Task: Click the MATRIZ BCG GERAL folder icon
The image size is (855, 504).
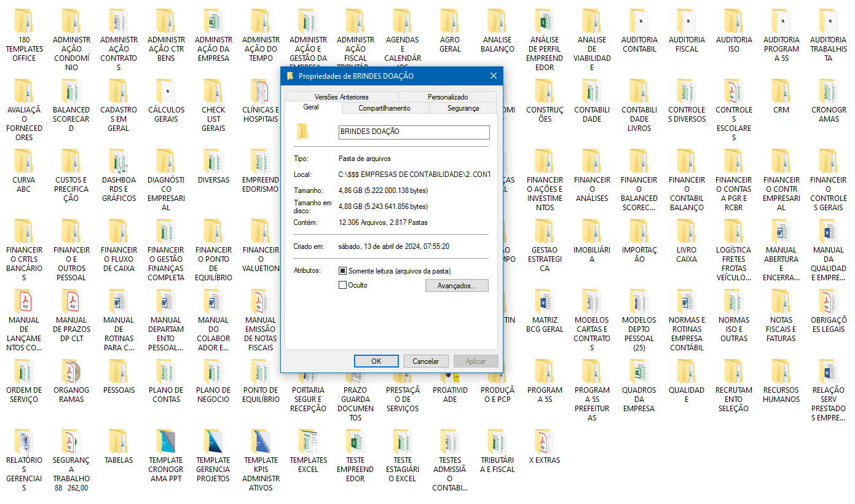Action: [545, 302]
